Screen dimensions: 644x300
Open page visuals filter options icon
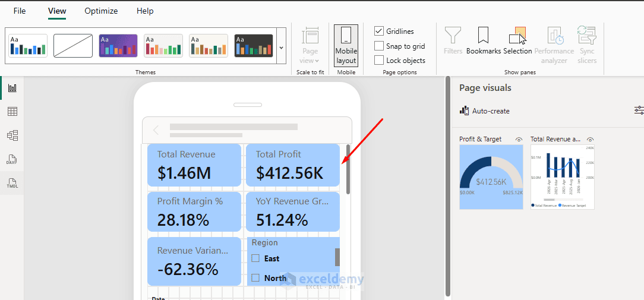[x=639, y=110]
